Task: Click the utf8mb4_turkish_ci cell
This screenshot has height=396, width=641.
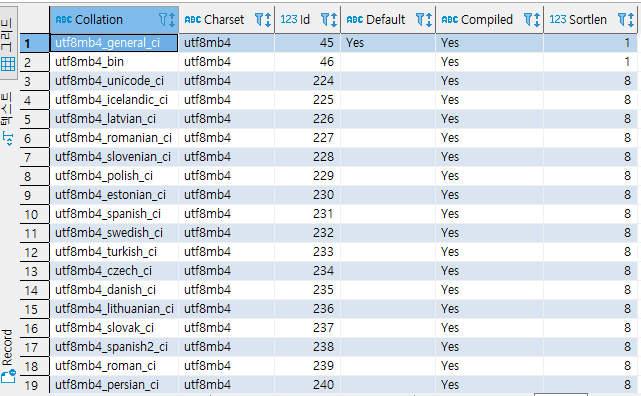Action: [x=114, y=252]
